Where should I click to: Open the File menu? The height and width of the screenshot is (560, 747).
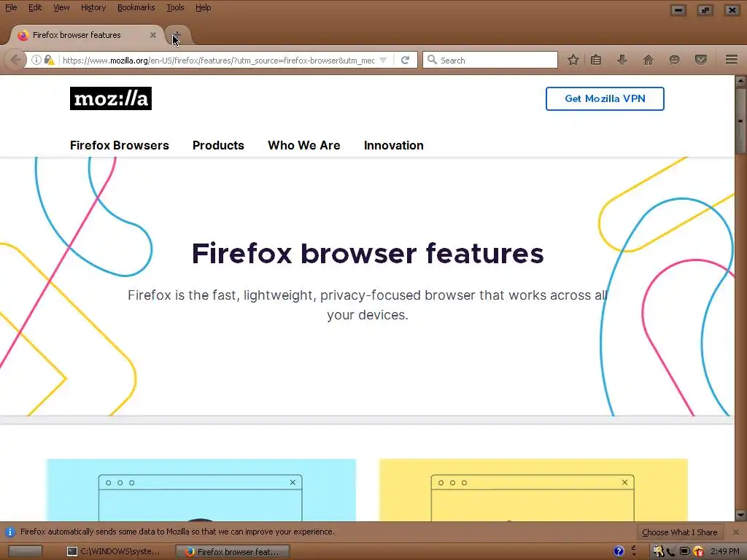(11, 7)
